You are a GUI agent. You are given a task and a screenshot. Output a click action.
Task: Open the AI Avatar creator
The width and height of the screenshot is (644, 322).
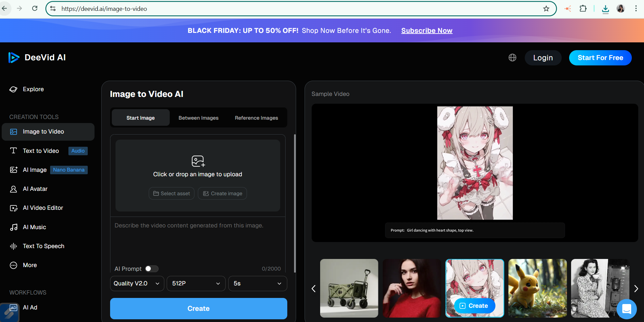(35, 189)
